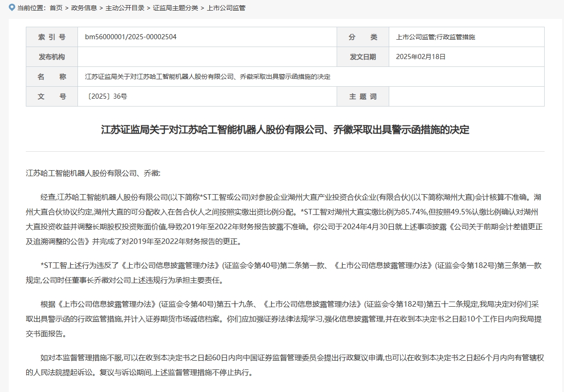The image size is (564, 392).
Task: Click paragraph beginning with 经查
Action: (285, 219)
